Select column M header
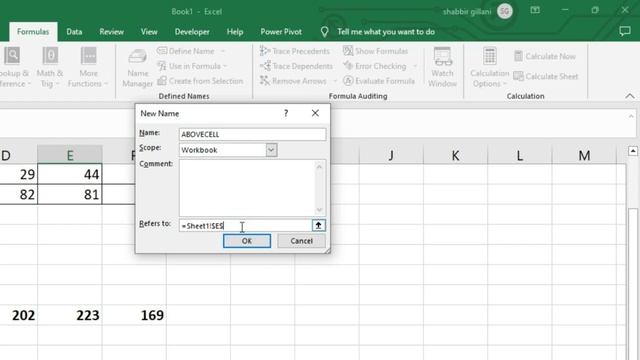 click(x=584, y=155)
